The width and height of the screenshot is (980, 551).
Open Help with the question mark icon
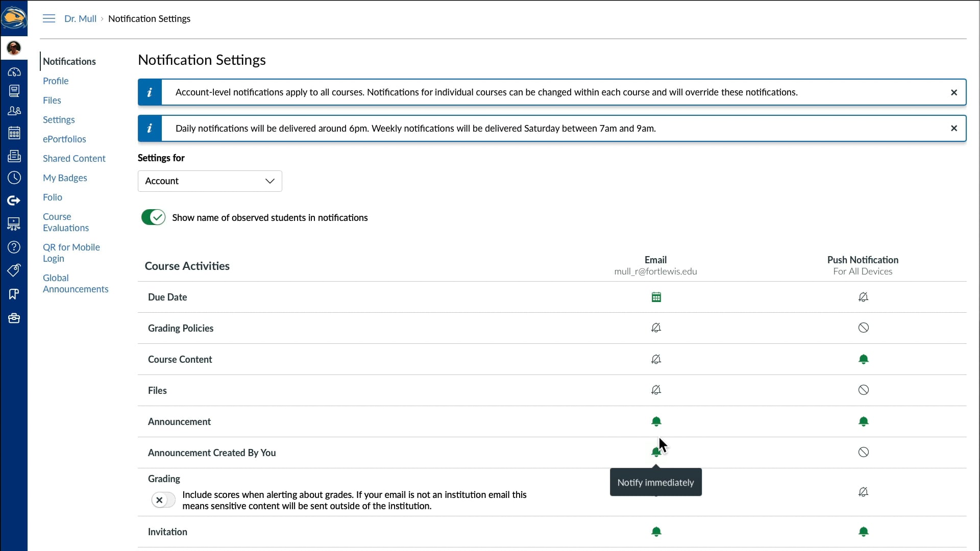coord(14,247)
